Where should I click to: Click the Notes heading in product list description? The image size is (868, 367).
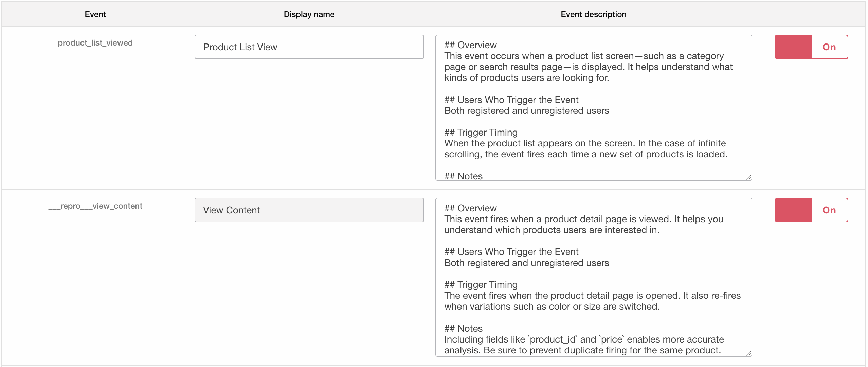[x=463, y=176]
